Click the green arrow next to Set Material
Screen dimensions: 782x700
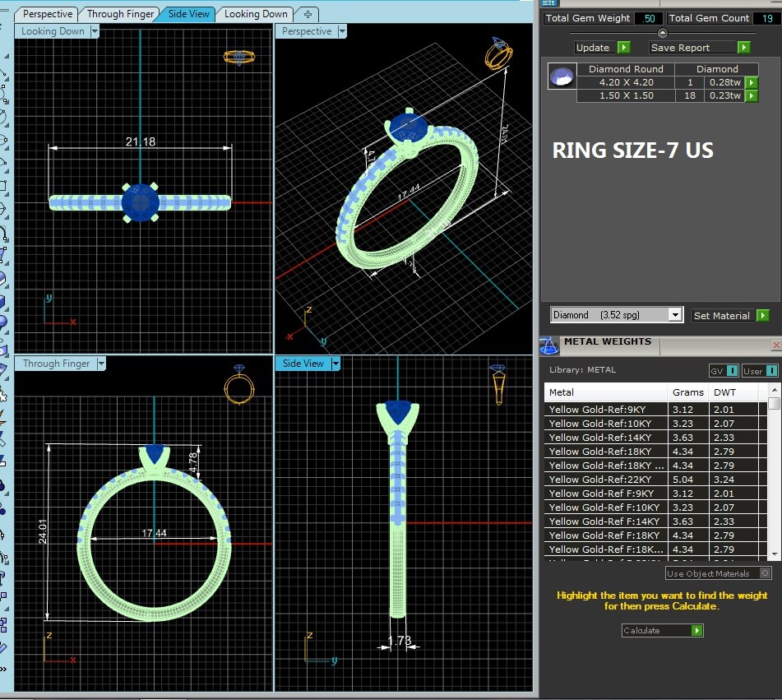(x=762, y=315)
